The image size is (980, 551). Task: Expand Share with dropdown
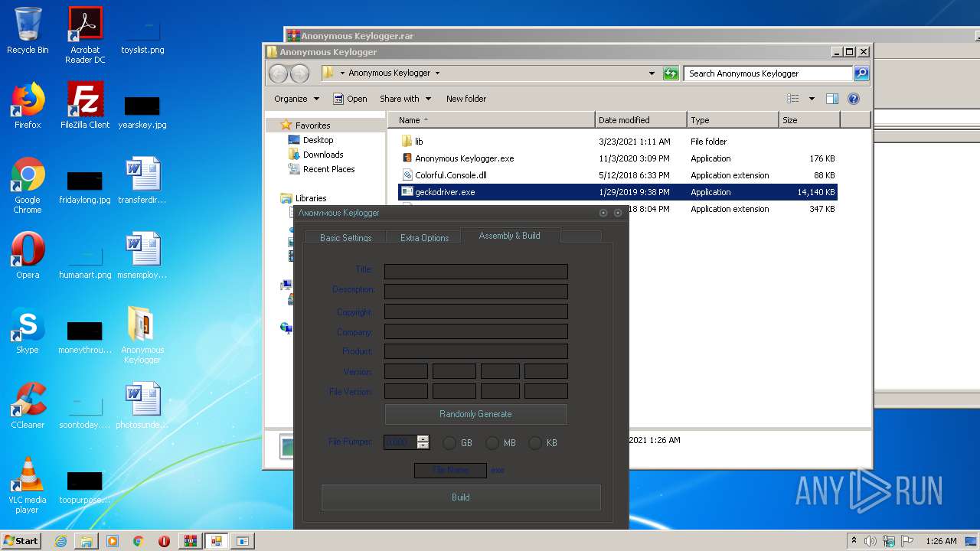click(406, 99)
